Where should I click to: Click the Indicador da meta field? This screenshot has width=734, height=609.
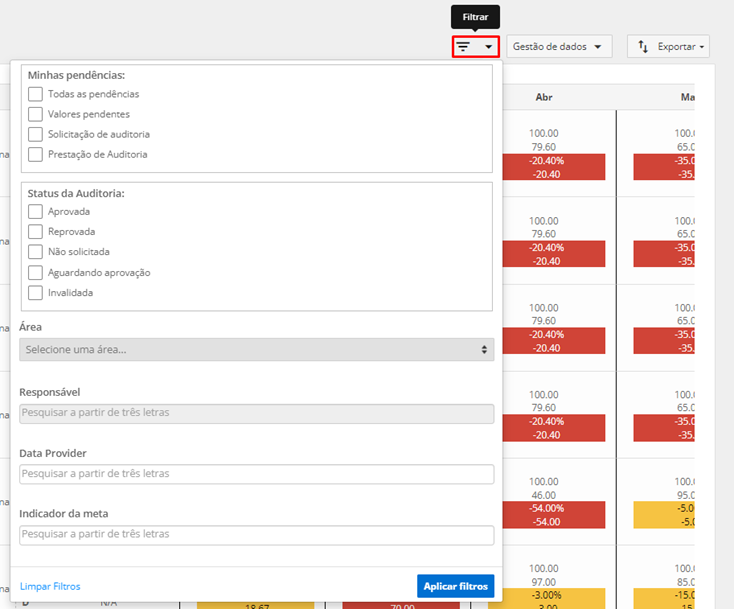tap(256, 534)
